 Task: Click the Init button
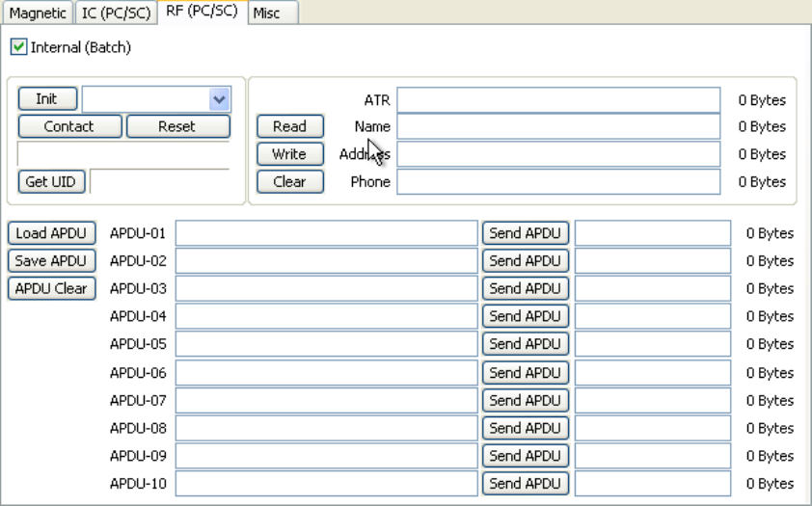(47, 99)
